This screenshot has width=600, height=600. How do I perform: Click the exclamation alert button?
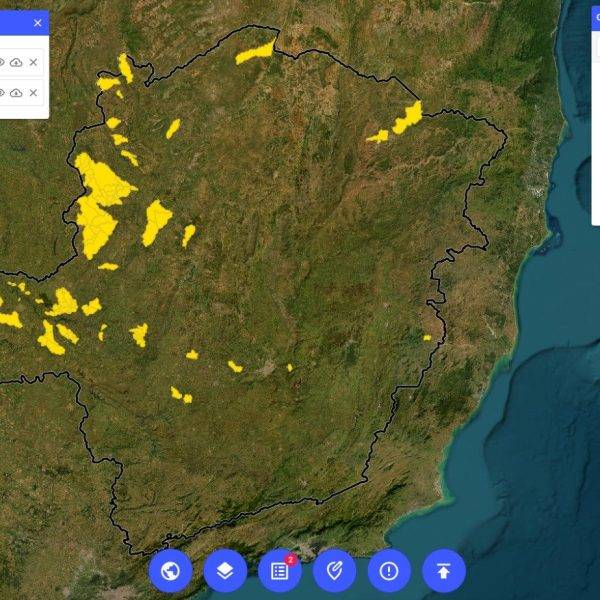click(389, 571)
